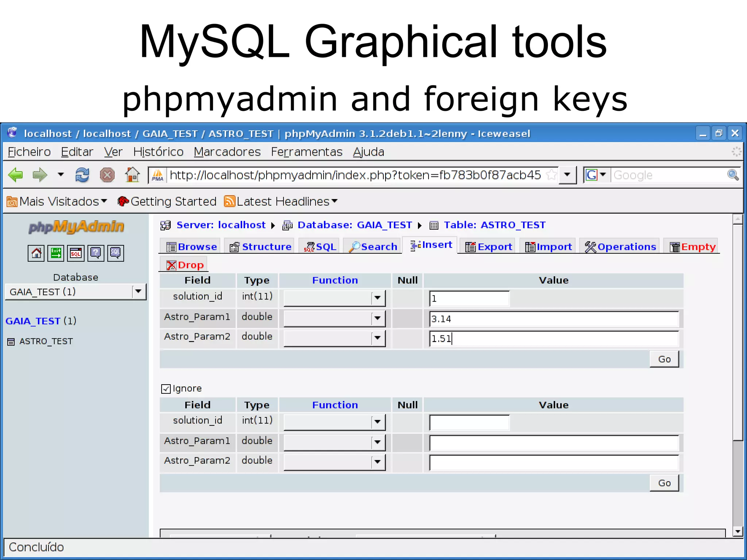Click the solution_id value field containing 1
747x560 pixels.
click(x=469, y=299)
